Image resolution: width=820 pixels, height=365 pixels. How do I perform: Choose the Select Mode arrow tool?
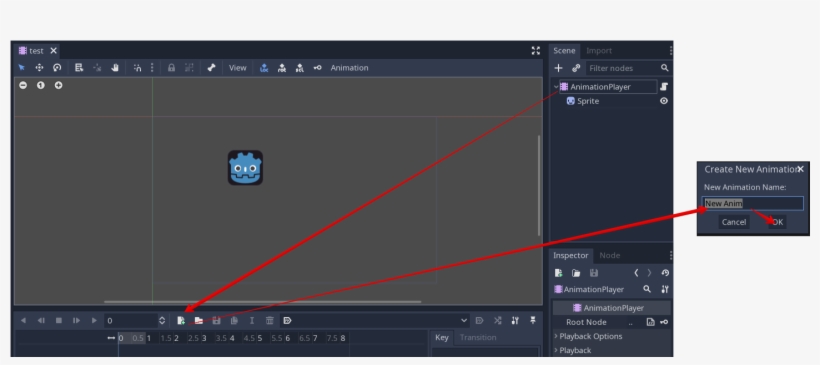pyautogui.click(x=21, y=68)
